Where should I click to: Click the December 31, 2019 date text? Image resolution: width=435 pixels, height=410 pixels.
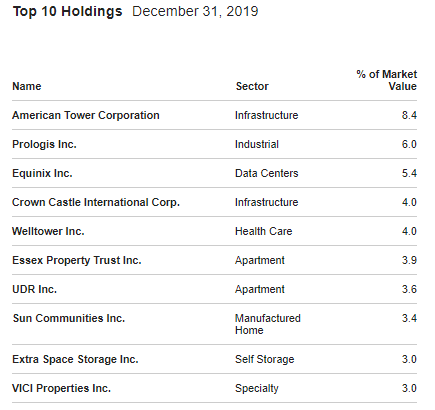[195, 12]
